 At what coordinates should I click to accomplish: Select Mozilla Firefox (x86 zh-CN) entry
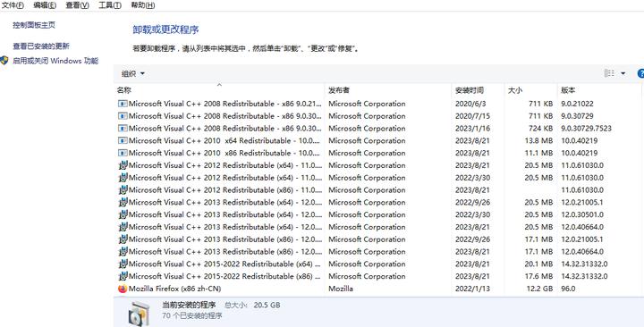click(174, 289)
